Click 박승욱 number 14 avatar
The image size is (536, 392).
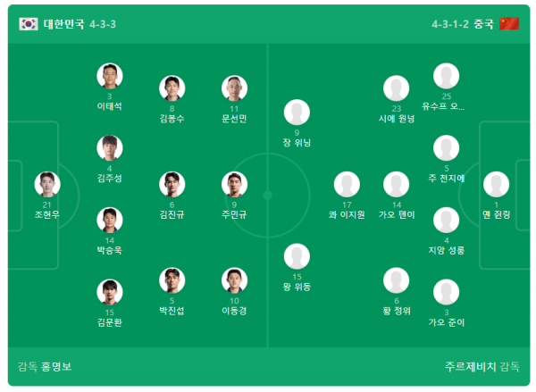109,221
